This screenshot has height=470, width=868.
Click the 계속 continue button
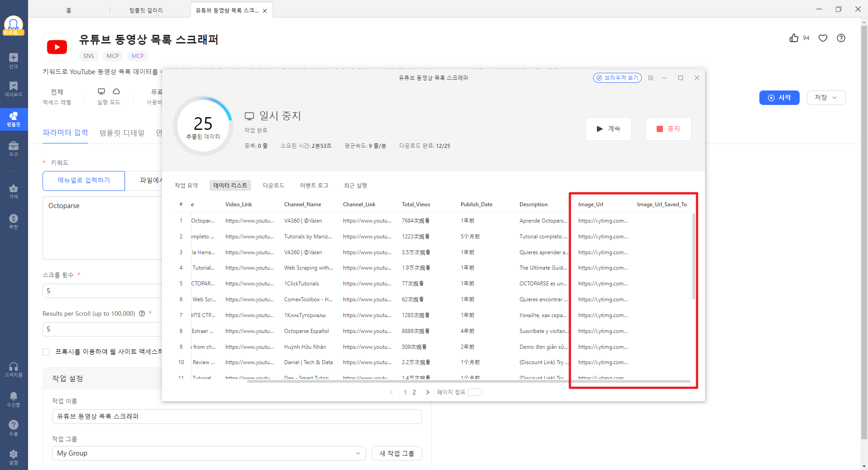click(608, 129)
